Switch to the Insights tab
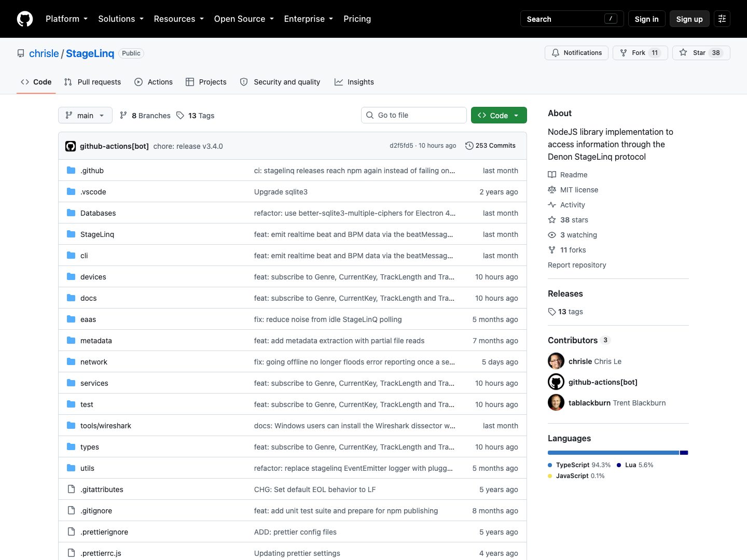The image size is (747, 560). [x=354, y=82]
